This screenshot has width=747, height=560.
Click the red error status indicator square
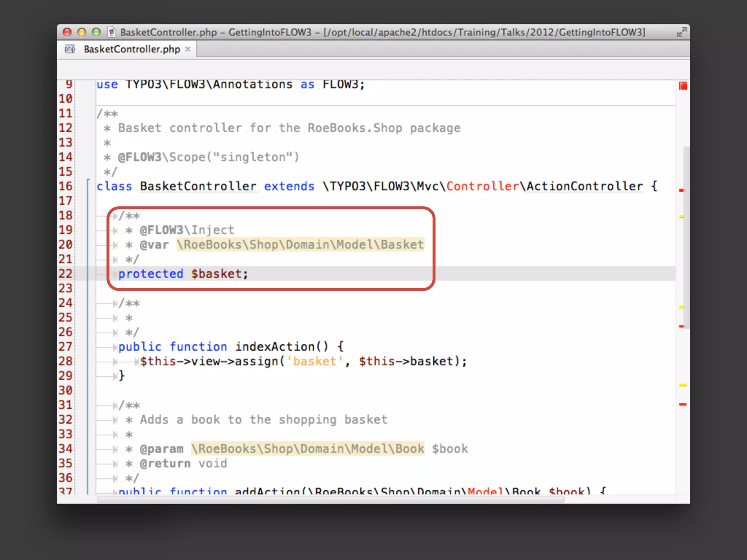pos(683,86)
